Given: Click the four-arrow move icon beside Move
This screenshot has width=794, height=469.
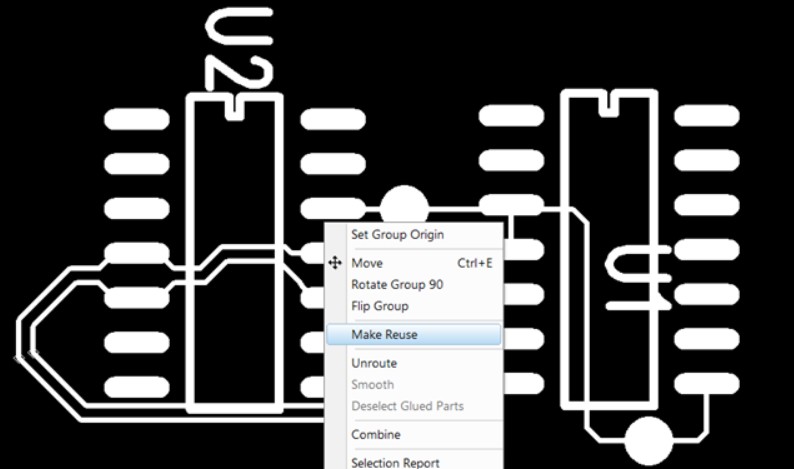Looking at the screenshot, I should click(335, 263).
